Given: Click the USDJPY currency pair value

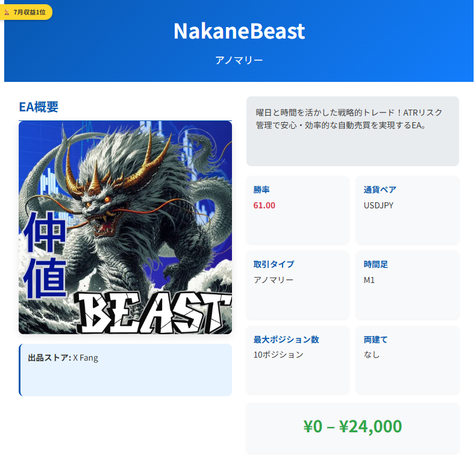Looking at the screenshot, I should pyautogui.click(x=378, y=205).
